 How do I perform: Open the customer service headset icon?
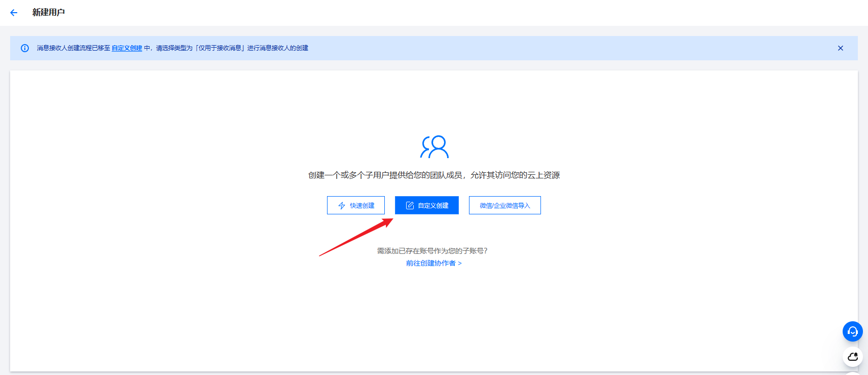[853, 331]
